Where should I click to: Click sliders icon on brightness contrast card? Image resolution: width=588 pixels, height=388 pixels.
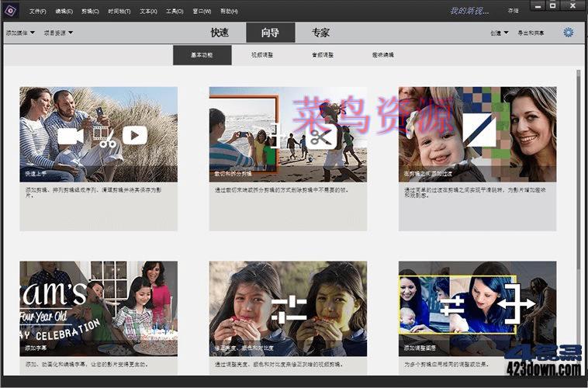click(289, 310)
